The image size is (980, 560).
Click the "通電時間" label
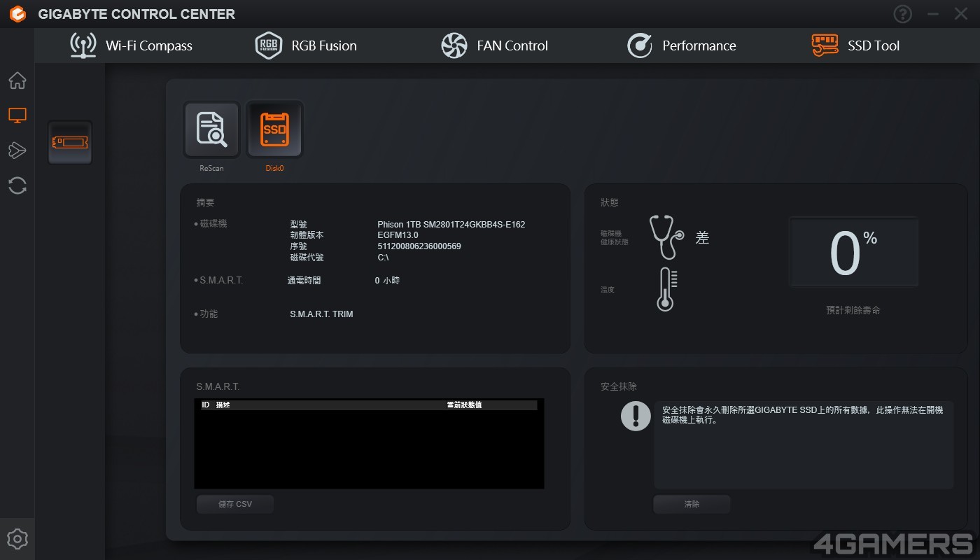[304, 281]
